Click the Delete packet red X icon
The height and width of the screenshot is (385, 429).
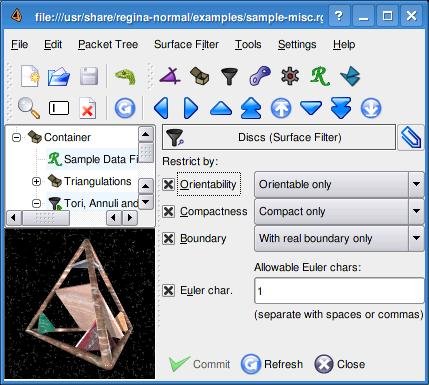[88, 108]
